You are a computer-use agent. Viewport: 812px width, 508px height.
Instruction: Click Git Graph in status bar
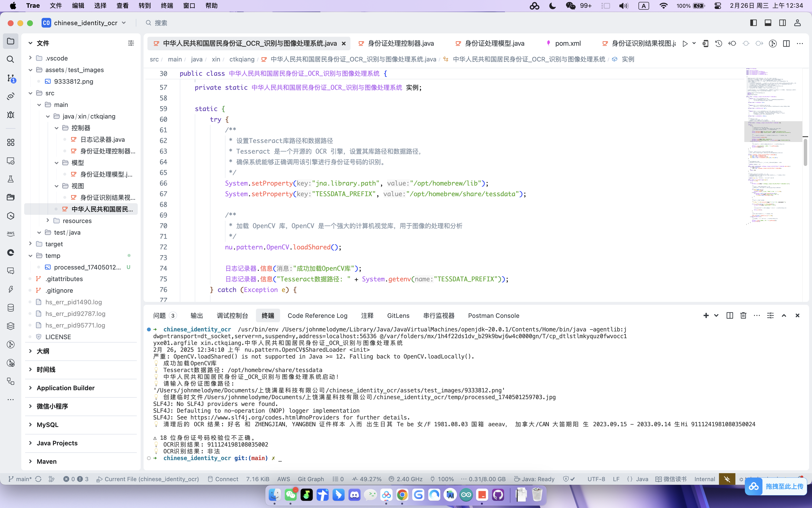[x=311, y=479]
